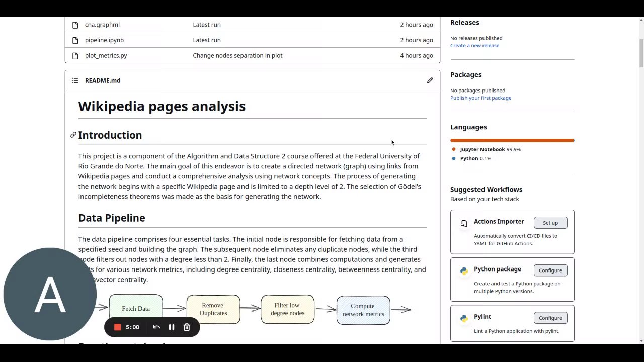Click the file icon beside plot_metrics.py
The width and height of the screenshot is (644, 362).
point(75,56)
